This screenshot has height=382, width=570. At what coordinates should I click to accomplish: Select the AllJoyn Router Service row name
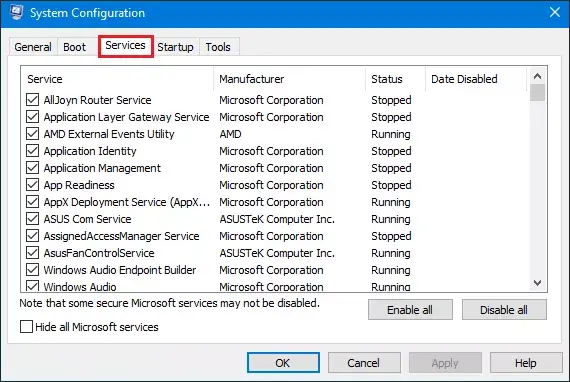coord(97,100)
